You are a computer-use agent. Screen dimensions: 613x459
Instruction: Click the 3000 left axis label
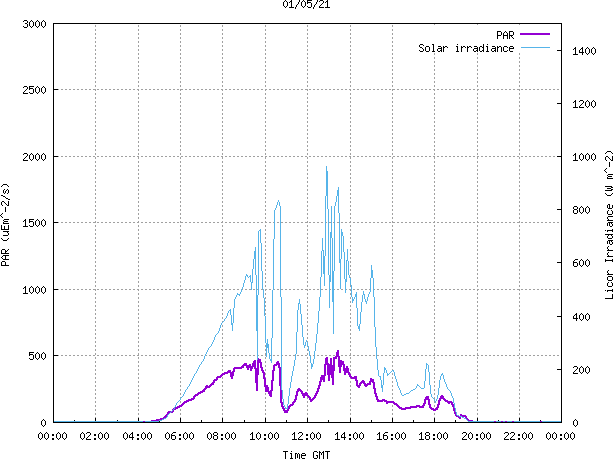pos(34,24)
